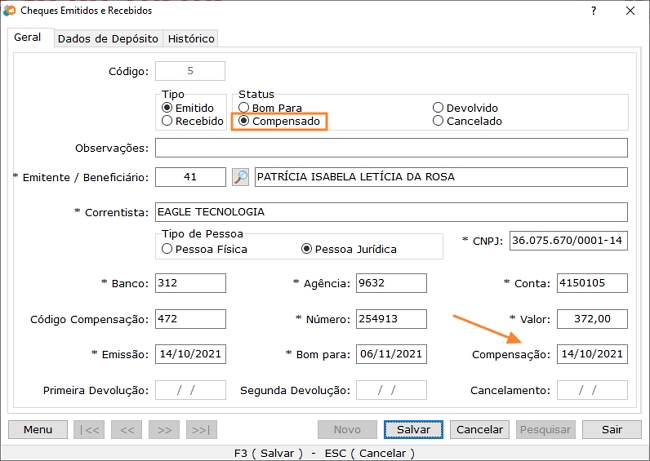Click the magnifier search icon beside Emitente code
This screenshot has height=461, width=650.
click(x=240, y=177)
